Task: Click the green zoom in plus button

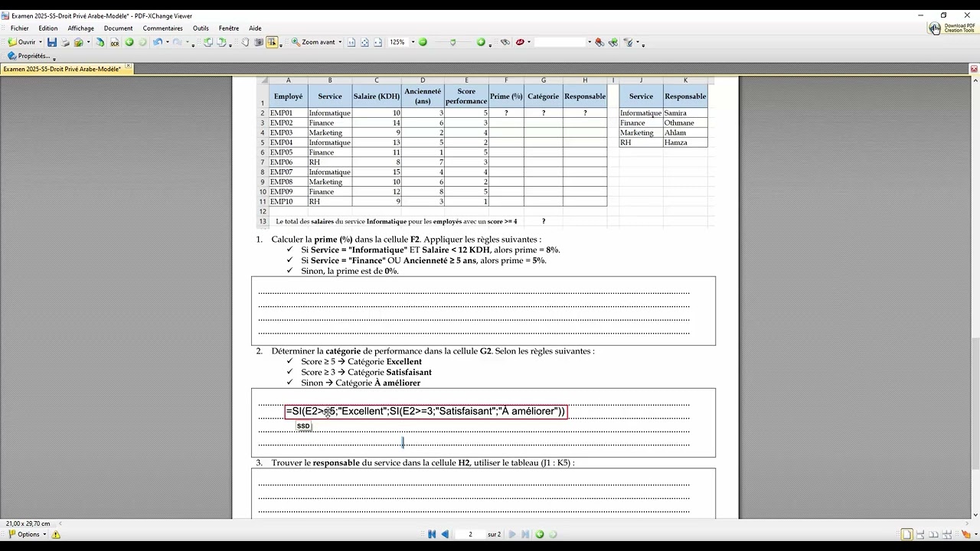Action: tap(481, 42)
